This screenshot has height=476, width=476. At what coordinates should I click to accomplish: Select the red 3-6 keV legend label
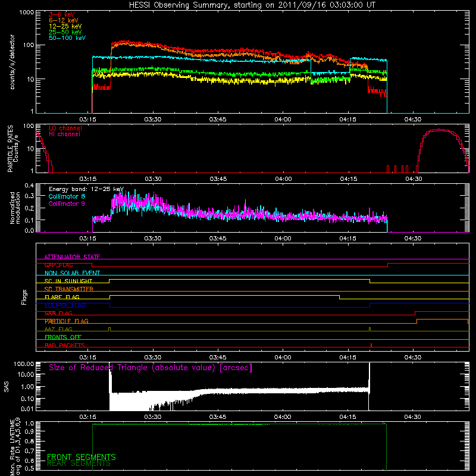pyautogui.click(x=62, y=14)
